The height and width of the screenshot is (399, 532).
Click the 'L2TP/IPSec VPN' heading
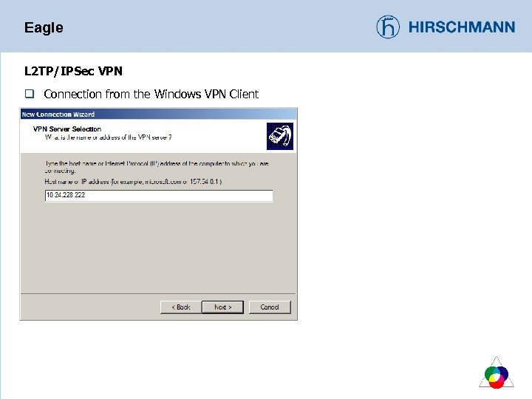coord(73,71)
